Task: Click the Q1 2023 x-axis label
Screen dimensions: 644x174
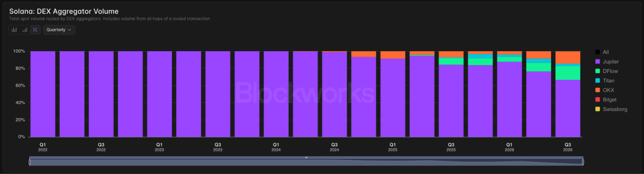Action: [159, 147]
